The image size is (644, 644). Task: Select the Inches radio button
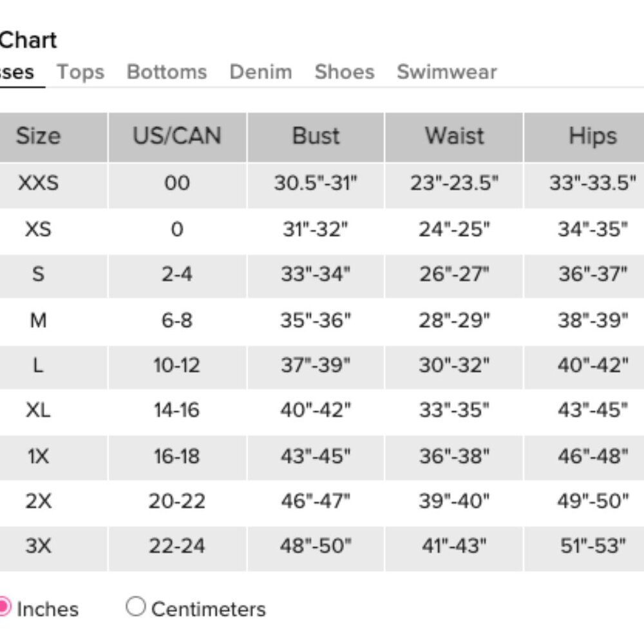coord(4,607)
